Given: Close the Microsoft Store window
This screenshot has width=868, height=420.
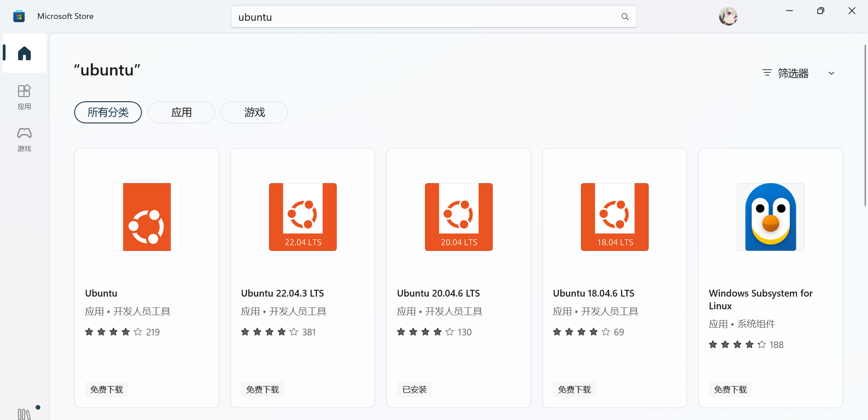Looking at the screenshot, I should click(x=852, y=11).
